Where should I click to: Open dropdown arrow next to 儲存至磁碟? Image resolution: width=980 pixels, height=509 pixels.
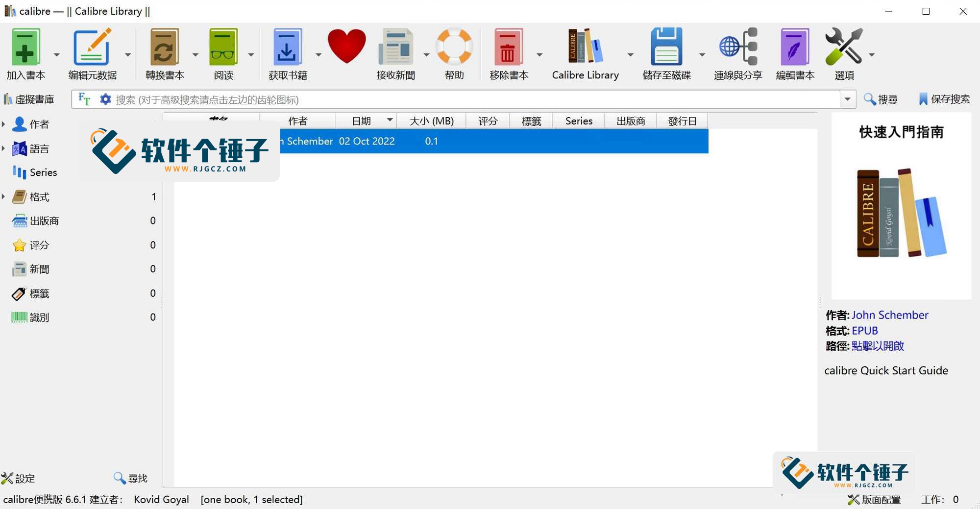702,54
